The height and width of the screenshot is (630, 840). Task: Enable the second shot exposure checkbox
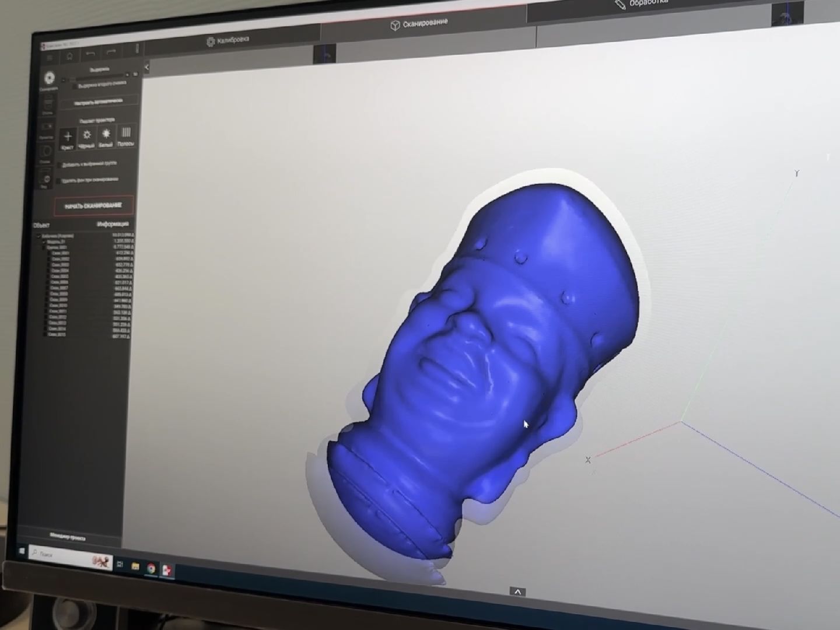tap(75, 87)
